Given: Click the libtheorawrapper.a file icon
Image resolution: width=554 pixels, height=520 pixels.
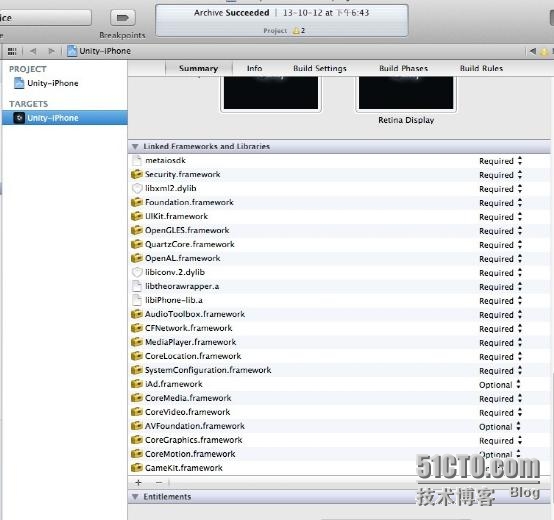Looking at the screenshot, I should [136, 286].
